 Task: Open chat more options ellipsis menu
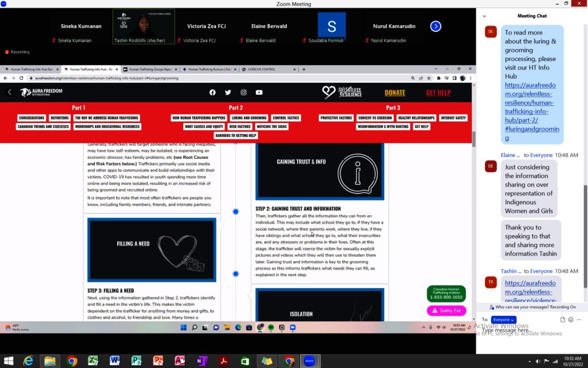point(579,320)
